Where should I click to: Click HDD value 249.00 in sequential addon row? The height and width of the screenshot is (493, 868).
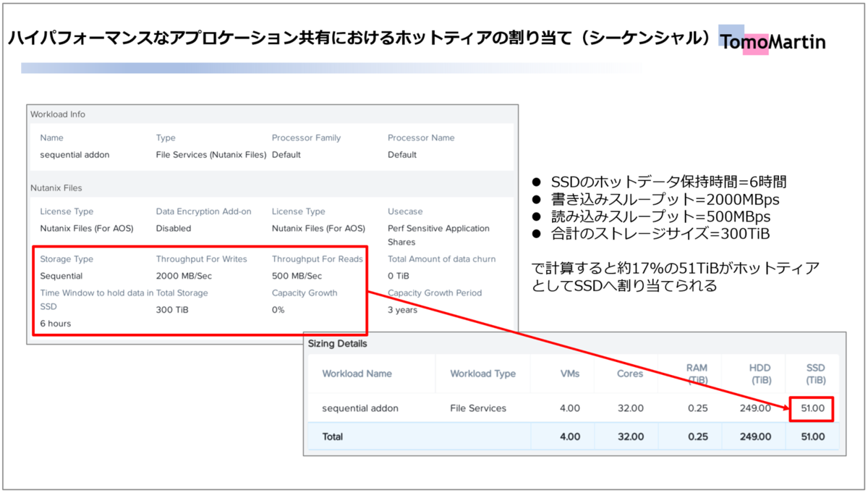coord(756,408)
